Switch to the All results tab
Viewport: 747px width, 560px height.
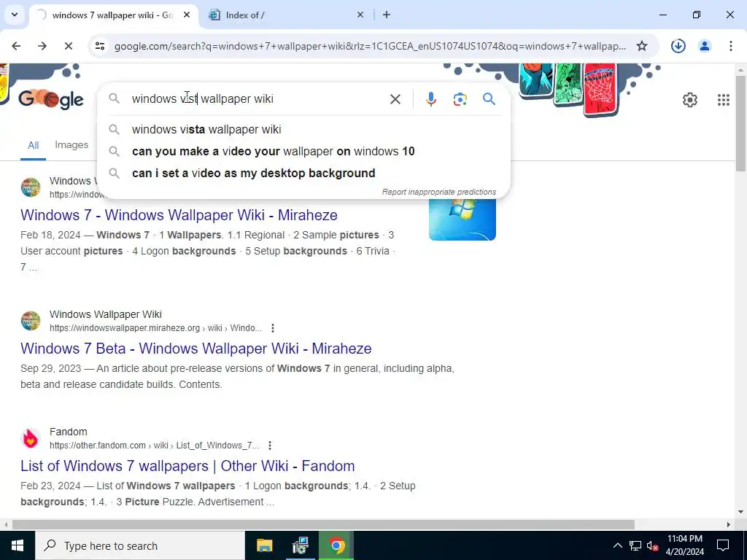[34, 145]
